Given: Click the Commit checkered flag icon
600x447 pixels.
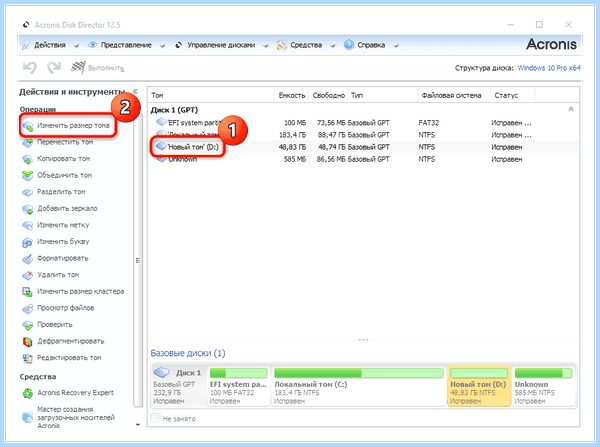Looking at the screenshot, I should (x=78, y=67).
